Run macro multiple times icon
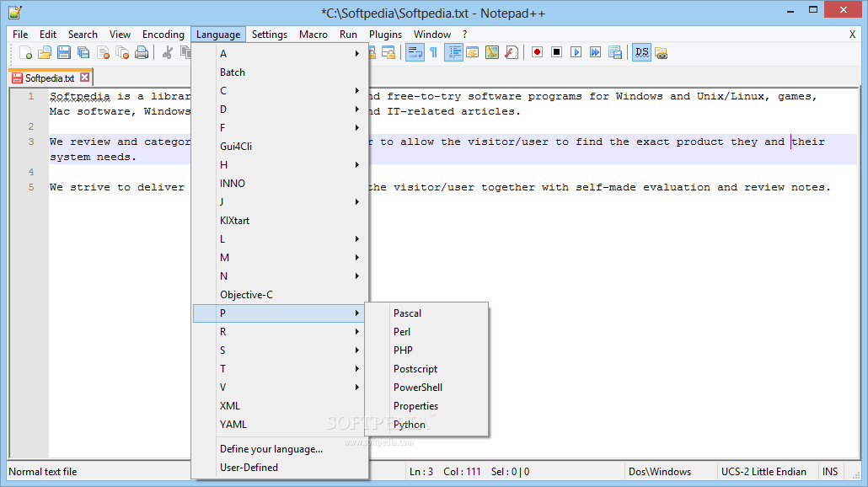Image resolution: width=868 pixels, height=487 pixels. 596,52
